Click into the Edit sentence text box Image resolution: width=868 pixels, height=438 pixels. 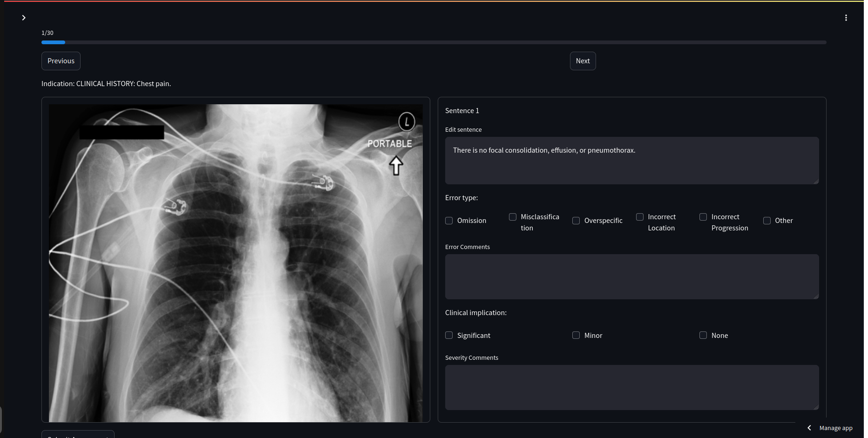(631, 160)
